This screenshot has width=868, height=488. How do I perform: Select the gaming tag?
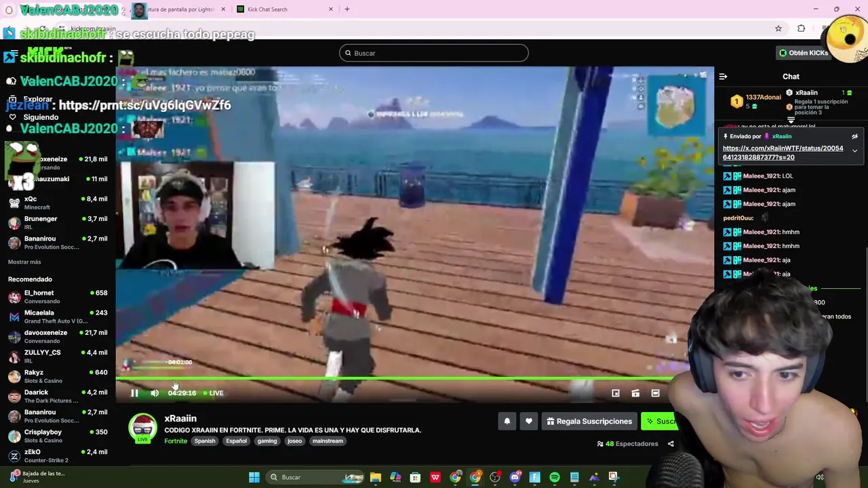point(267,441)
